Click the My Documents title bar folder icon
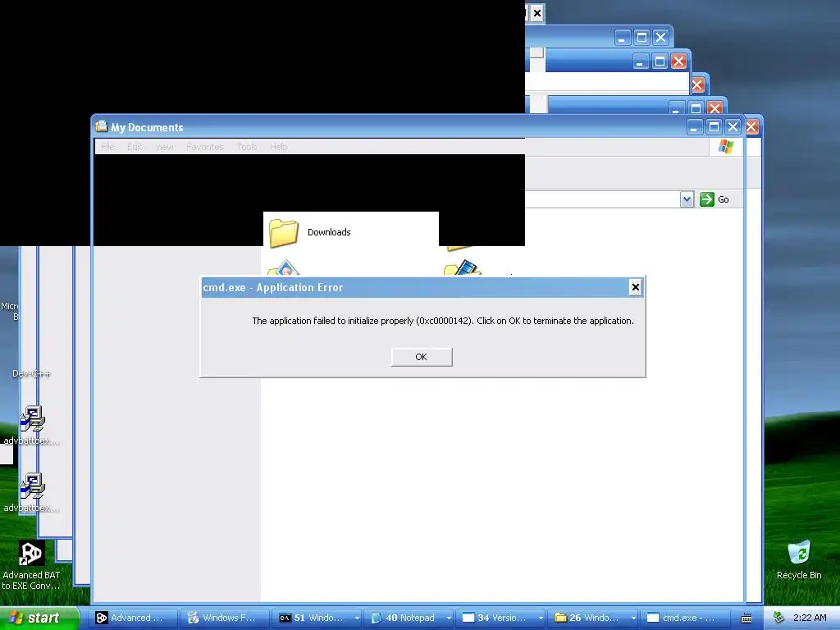 pos(101,127)
